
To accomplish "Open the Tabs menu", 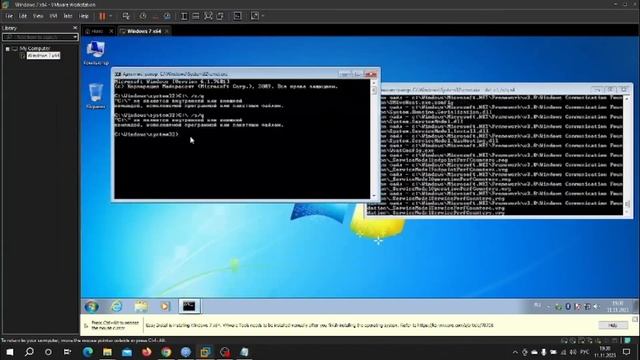I will point(68,16).
